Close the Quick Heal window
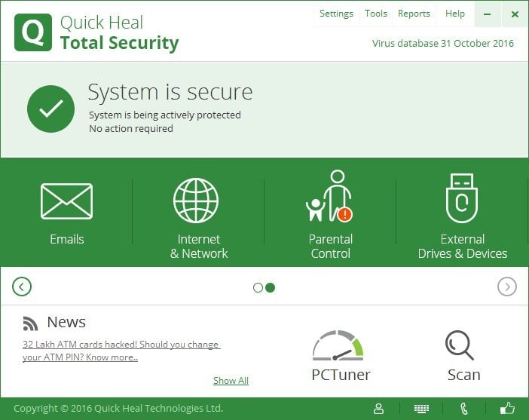 pos(515,14)
